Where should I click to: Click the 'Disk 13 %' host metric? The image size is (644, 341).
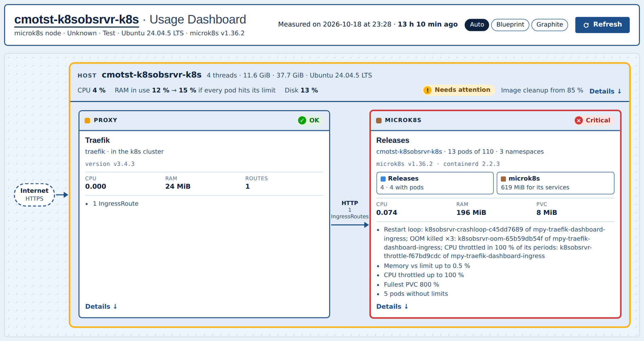pyautogui.click(x=301, y=90)
